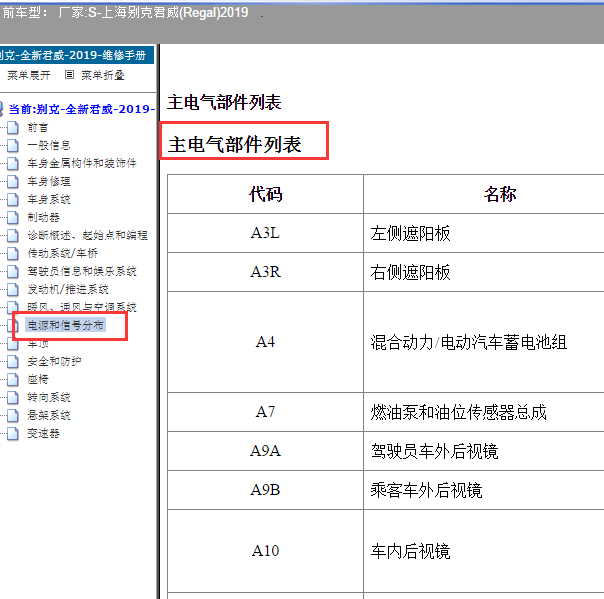Click cell 燃油泵和油位传感器总成
The width and height of the screenshot is (604, 599).
[484, 412]
